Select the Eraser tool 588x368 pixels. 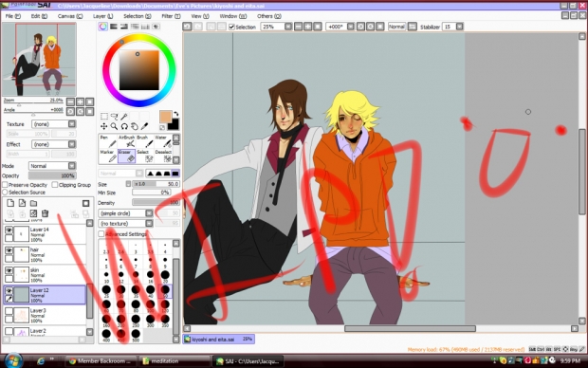[x=126, y=156]
